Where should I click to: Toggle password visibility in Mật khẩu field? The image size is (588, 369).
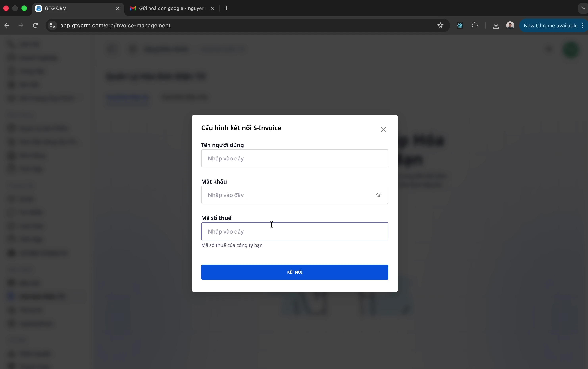tap(379, 195)
